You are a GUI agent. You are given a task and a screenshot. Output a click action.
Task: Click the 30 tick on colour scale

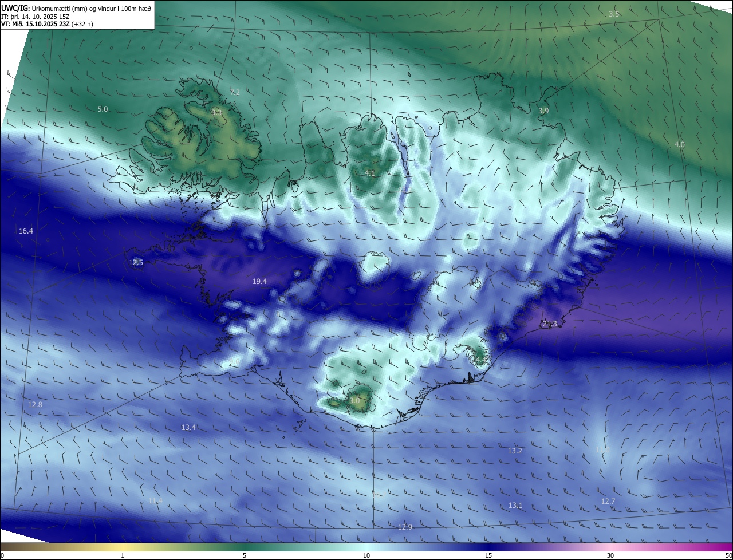tap(610, 555)
